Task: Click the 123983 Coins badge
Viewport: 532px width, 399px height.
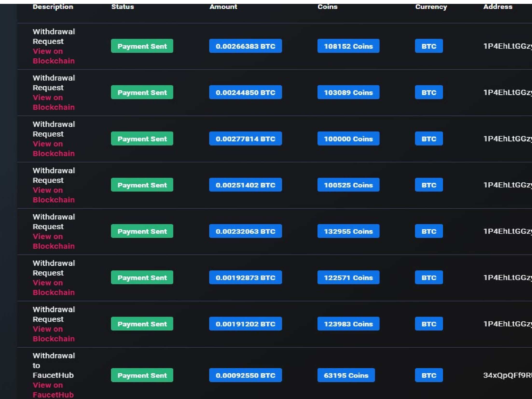Action: point(348,324)
